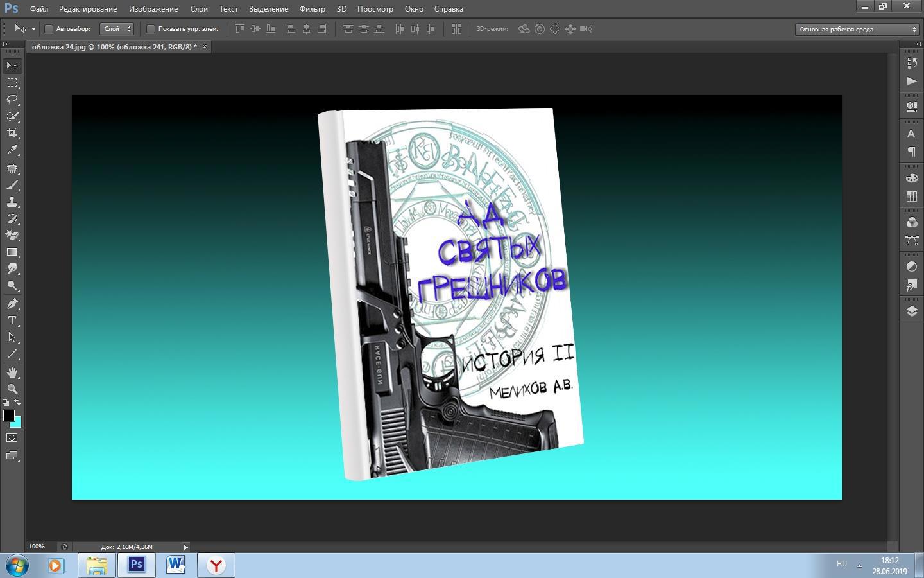924x578 pixels.
Task: Open the Фильтр menu
Action: 312,9
